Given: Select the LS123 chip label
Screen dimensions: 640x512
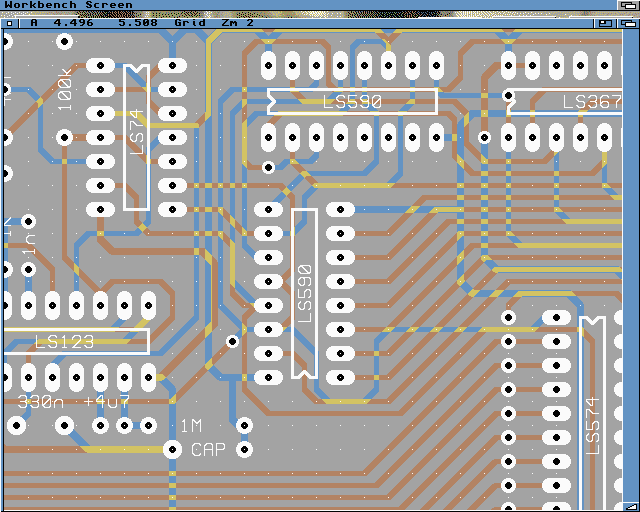Looking at the screenshot, I should tap(64, 342).
